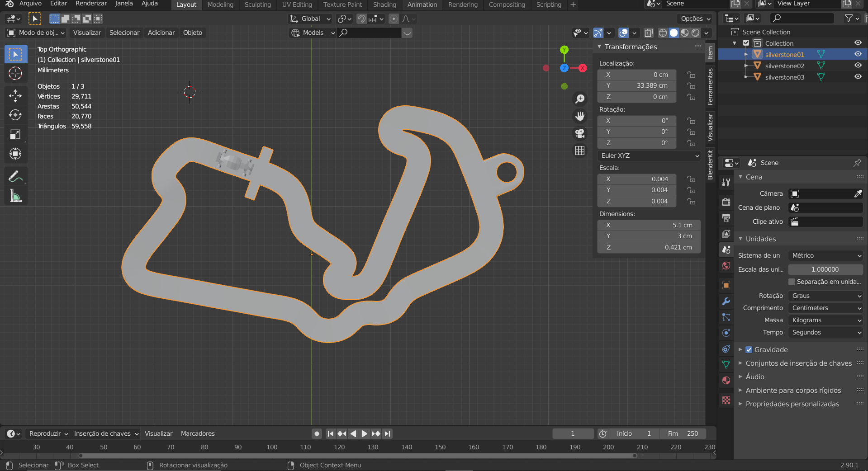Screen dimensions: 868x471
Task: Select the Scale tool in the left toolbar
Action: click(15, 134)
